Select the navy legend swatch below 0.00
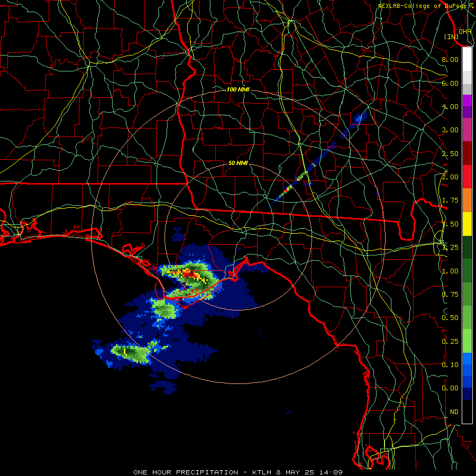This screenshot has width=476, height=476. point(467,393)
